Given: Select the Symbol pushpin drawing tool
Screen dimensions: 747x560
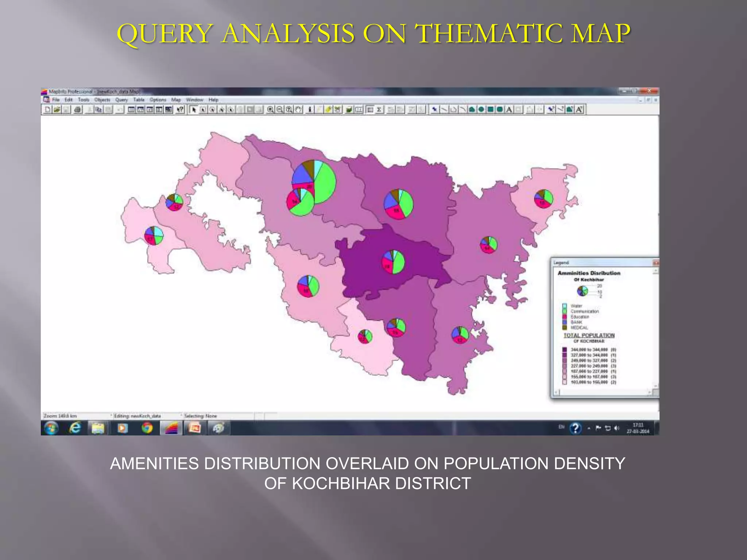Looking at the screenshot, I should click(434, 109).
